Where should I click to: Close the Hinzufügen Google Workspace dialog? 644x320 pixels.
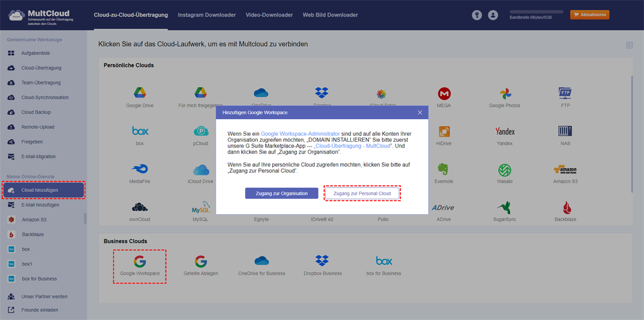[x=420, y=112]
